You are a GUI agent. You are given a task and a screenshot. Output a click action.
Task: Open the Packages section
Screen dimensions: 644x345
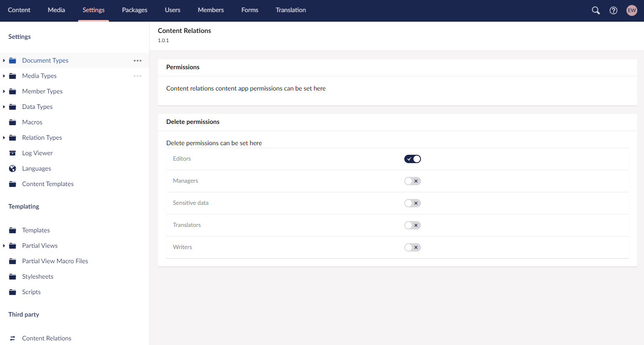(134, 10)
